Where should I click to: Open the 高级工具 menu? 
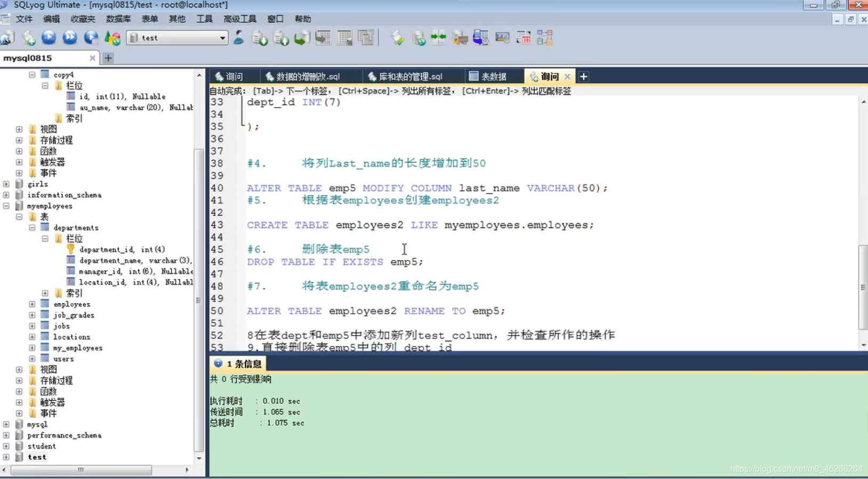click(x=240, y=19)
